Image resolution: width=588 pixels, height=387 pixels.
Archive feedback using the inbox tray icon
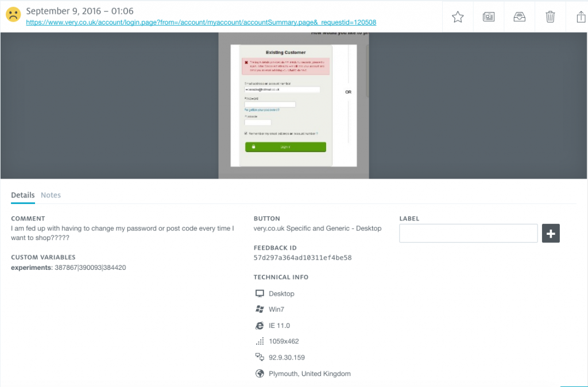tap(519, 17)
